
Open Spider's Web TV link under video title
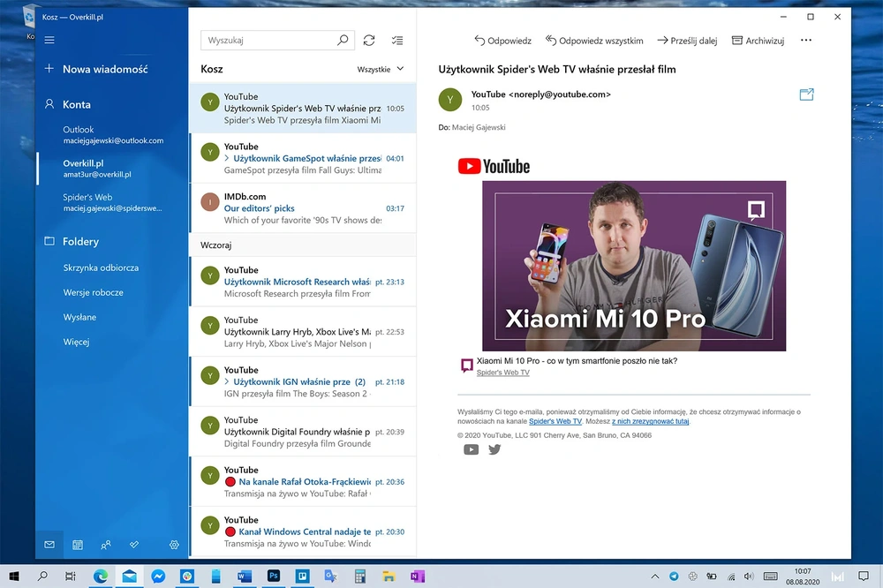tap(503, 373)
